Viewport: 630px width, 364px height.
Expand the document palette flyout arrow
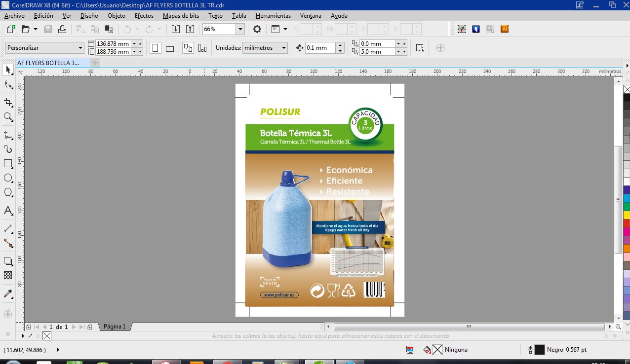pos(23,336)
